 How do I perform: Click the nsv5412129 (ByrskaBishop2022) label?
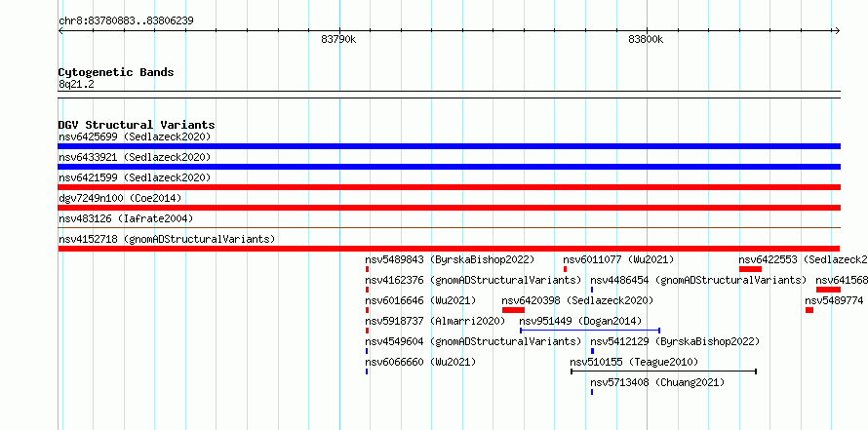675,341
